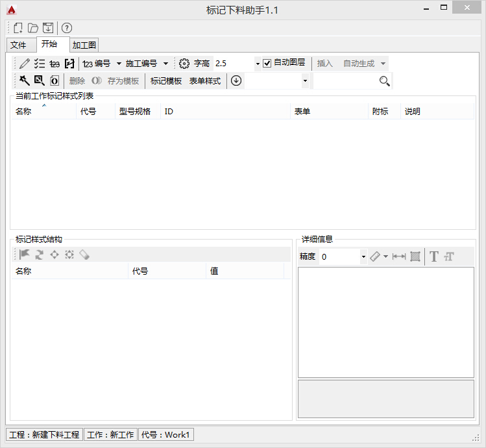Click status bar 代号：Work1

pyautogui.click(x=166, y=434)
